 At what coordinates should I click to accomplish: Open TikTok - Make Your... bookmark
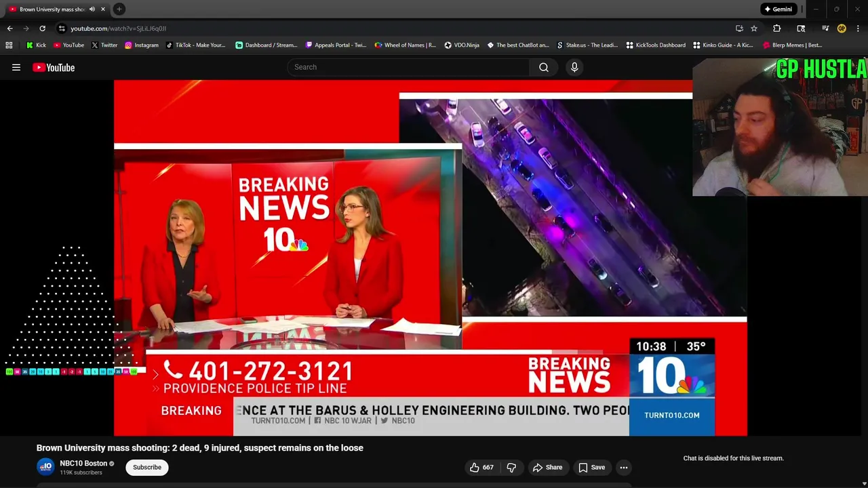coord(195,45)
